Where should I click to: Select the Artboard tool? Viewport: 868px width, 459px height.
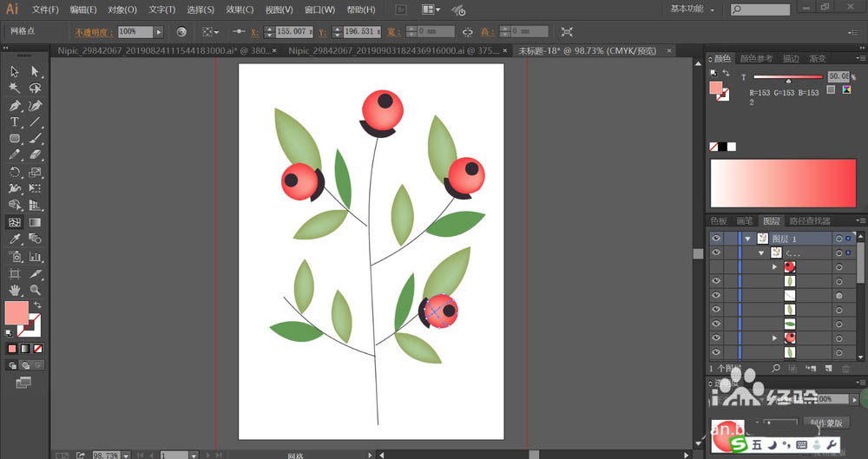click(x=15, y=273)
